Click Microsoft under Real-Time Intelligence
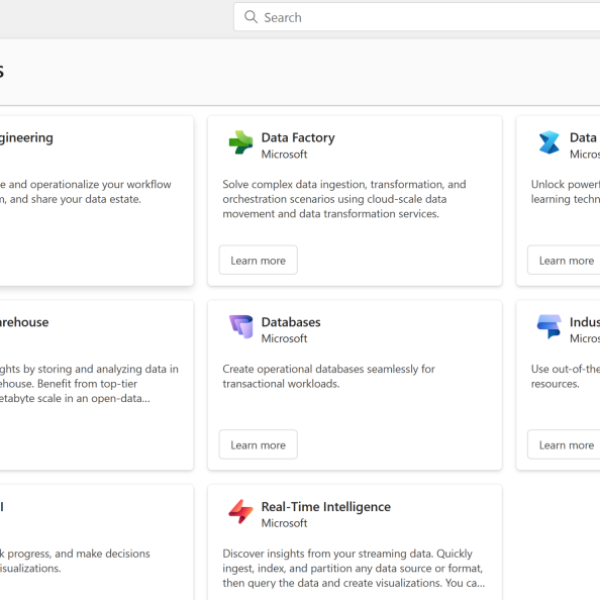The height and width of the screenshot is (600, 600). (284, 523)
